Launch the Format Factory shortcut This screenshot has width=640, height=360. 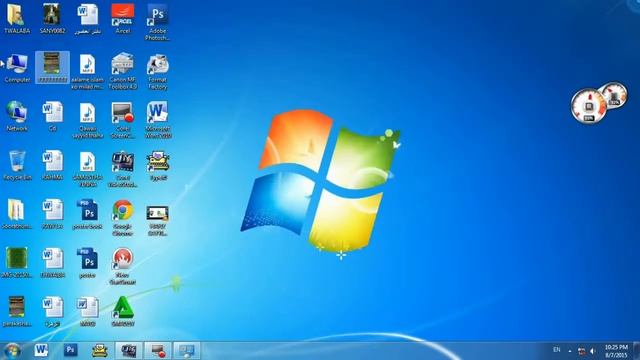pyautogui.click(x=158, y=71)
